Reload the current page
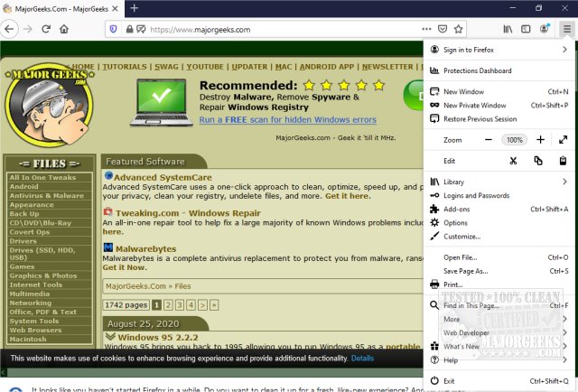The width and height of the screenshot is (578, 392). tap(46, 29)
